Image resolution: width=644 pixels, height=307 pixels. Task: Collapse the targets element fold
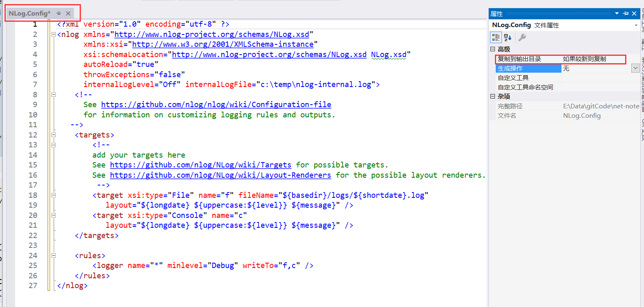coord(53,135)
